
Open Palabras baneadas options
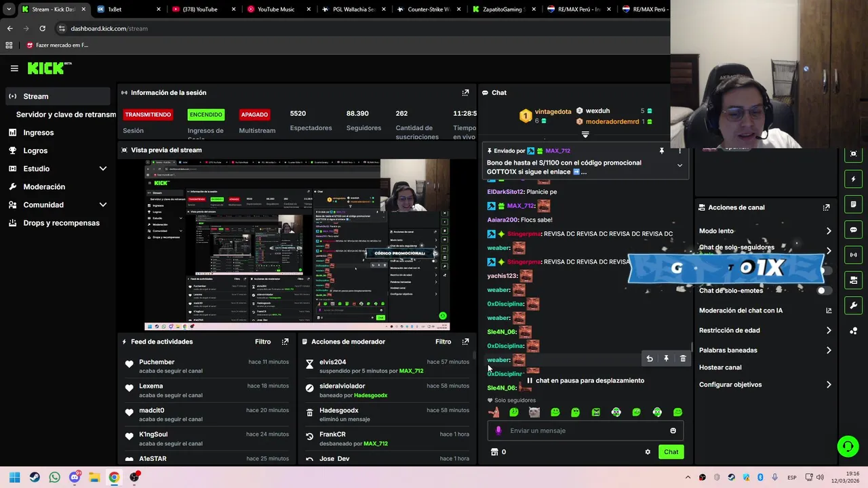[829, 350]
